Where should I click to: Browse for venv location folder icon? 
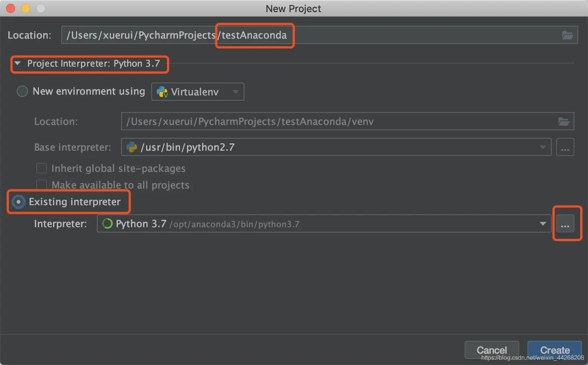click(564, 122)
